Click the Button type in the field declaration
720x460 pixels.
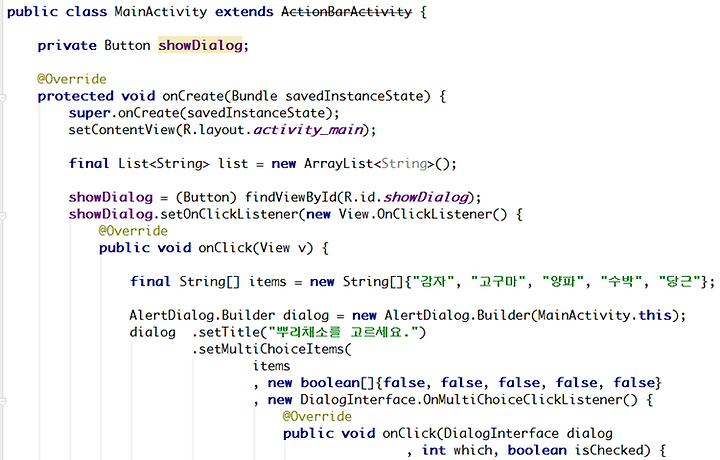pyautogui.click(x=127, y=45)
